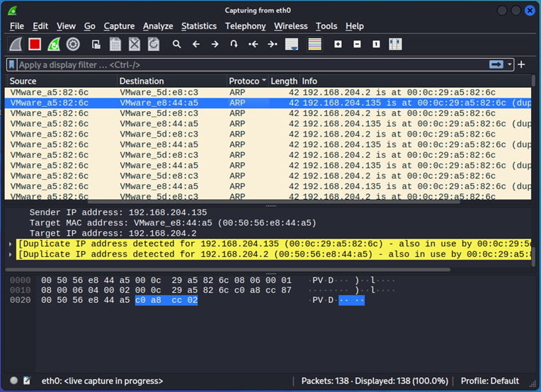Open the Statistics menu

click(198, 26)
